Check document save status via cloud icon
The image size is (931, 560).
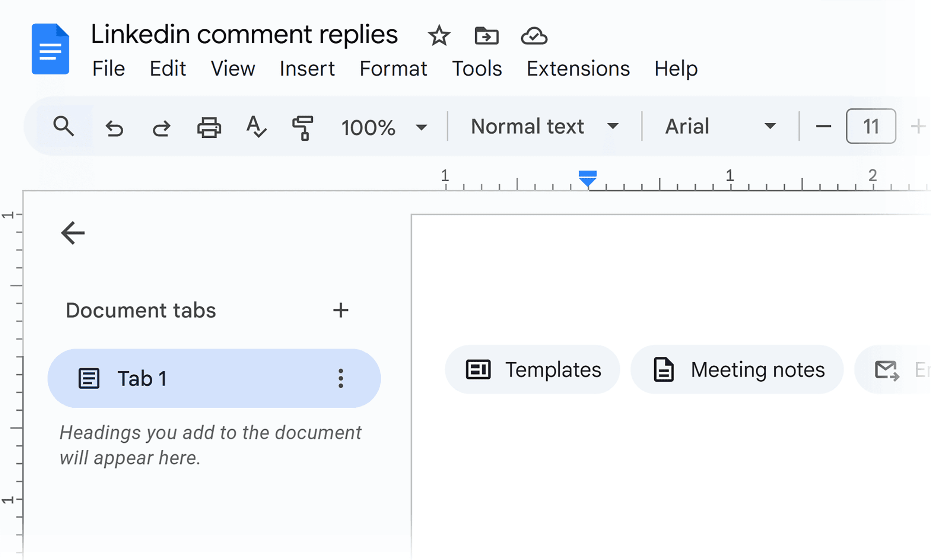click(x=534, y=36)
